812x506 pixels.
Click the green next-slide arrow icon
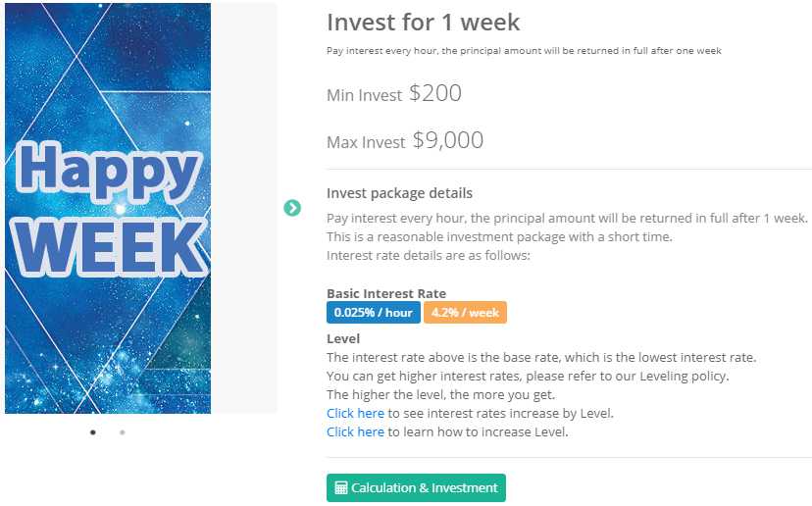pos(292,208)
